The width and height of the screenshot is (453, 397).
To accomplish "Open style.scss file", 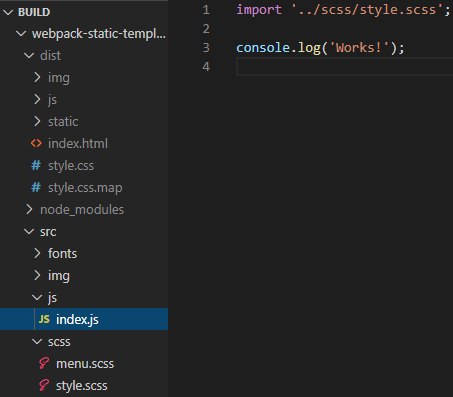I will click(82, 386).
